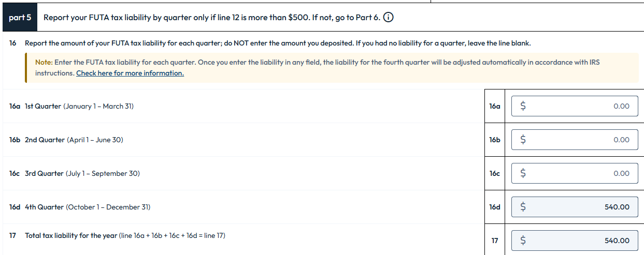
Task: Click the dollar sign in the 16b field
Action: click(x=523, y=140)
